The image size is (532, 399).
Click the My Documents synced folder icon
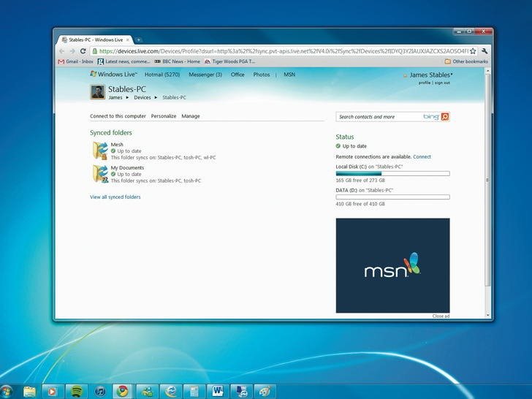click(100, 174)
